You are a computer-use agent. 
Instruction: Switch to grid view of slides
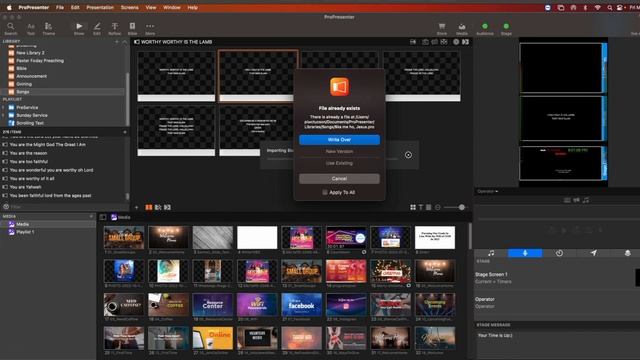pos(413,207)
